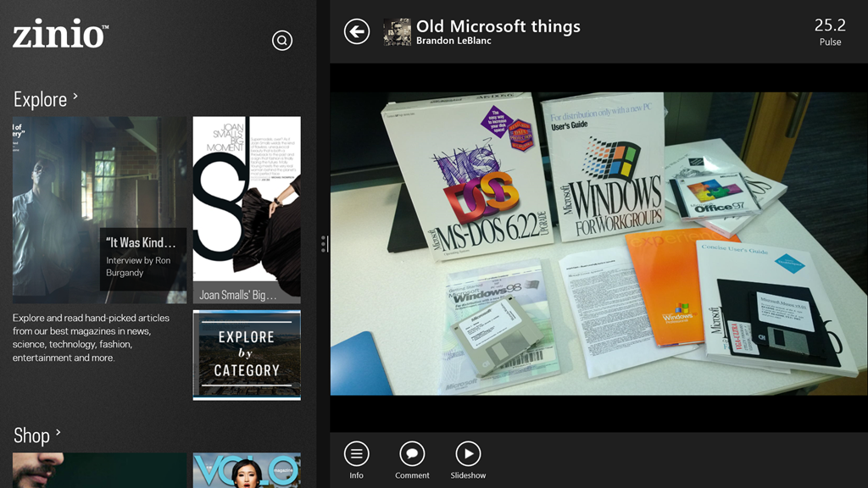Expand the Explore section
Image resolution: width=868 pixels, height=488 pixels.
pos(46,99)
